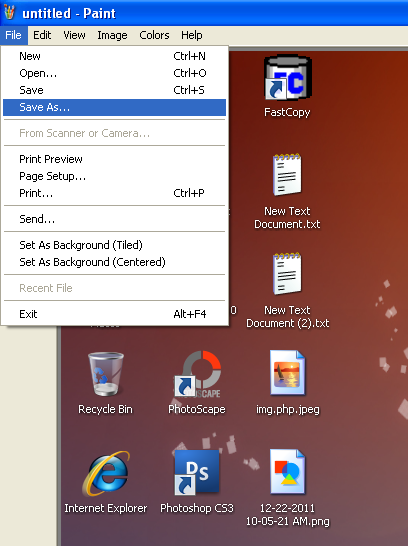Click the Recycle Bin label text
Viewport: 408px width, 546px height.
click(x=105, y=409)
